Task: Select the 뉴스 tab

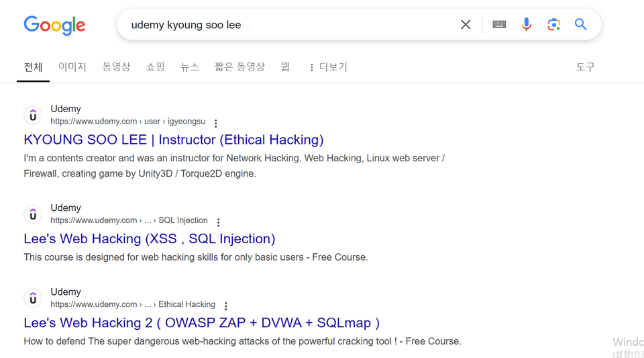Action: click(x=190, y=67)
